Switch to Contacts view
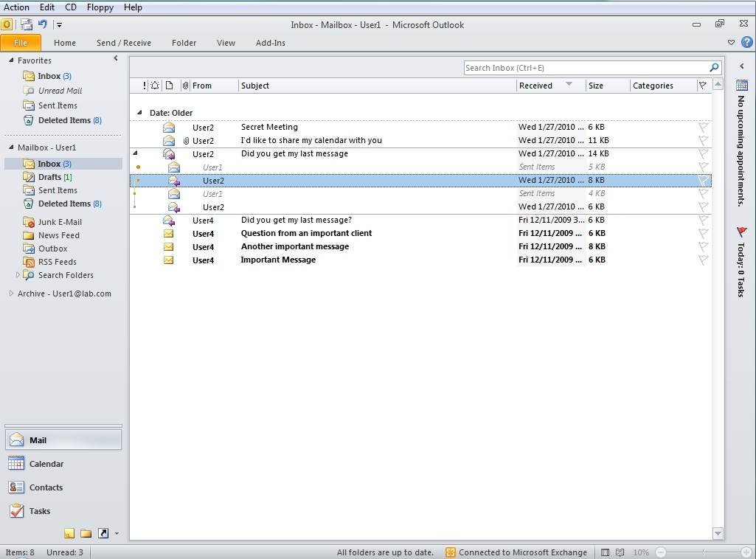This screenshot has width=756, height=559. pyautogui.click(x=63, y=487)
